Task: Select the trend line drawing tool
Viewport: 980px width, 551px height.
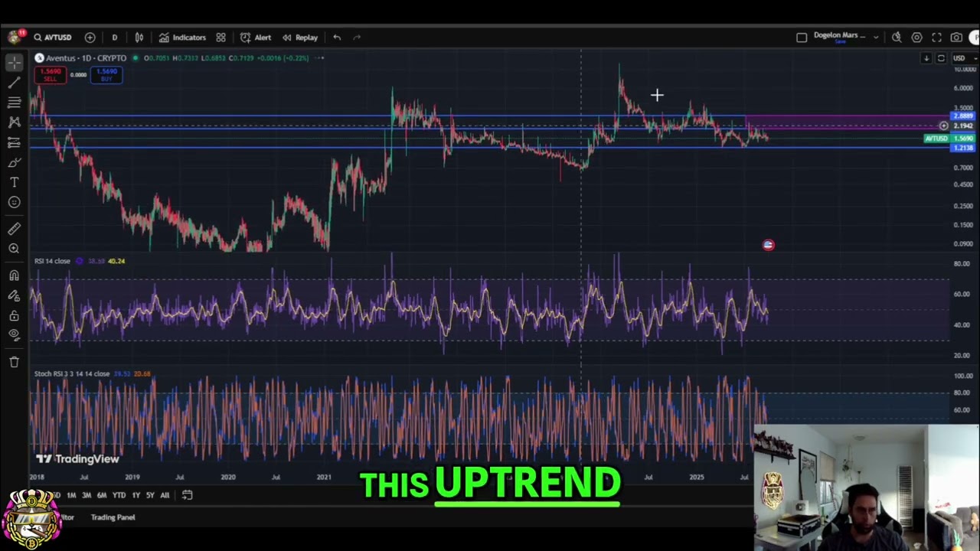Action: pyautogui.click(x=14, y=83)
